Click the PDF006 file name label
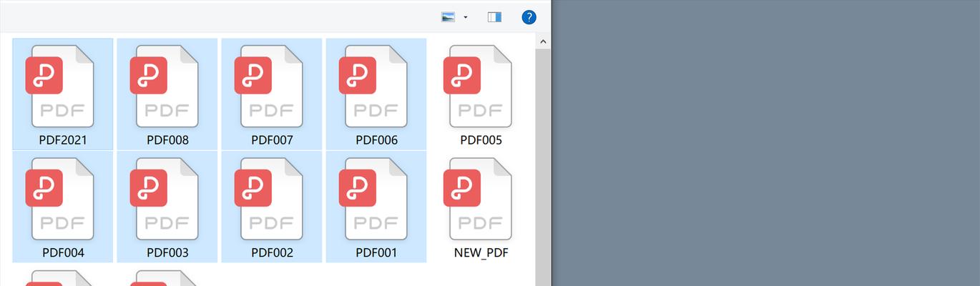Image resolution: width=980 pixels, height=286 pixels. point(376,140)
